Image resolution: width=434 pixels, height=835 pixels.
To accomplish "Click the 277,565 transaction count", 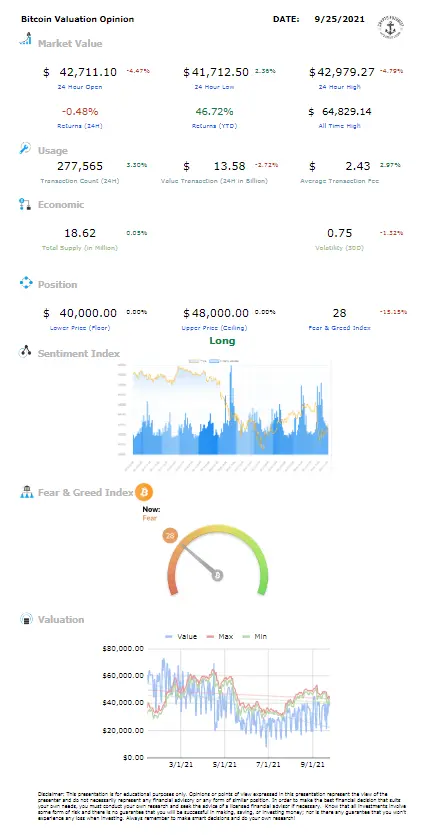I will [x=80, y=166].
